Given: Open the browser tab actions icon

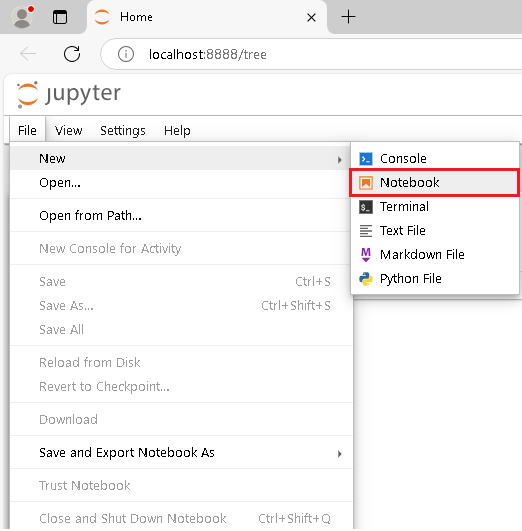Looking at the screenshot, I should 60,17.
